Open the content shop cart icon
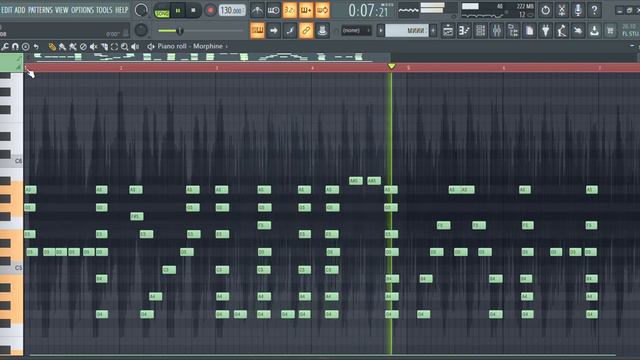 coord(611,30)
